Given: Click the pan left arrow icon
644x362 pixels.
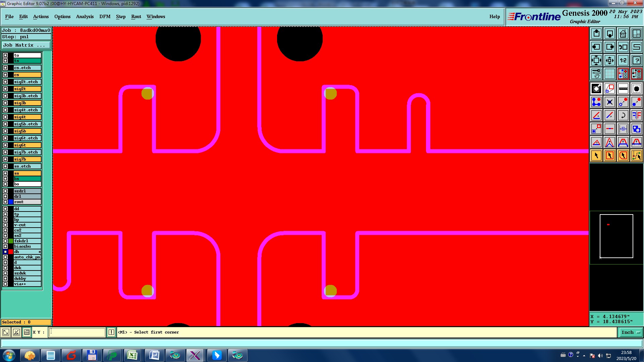Looking at the screenshot, I should 596,47.
